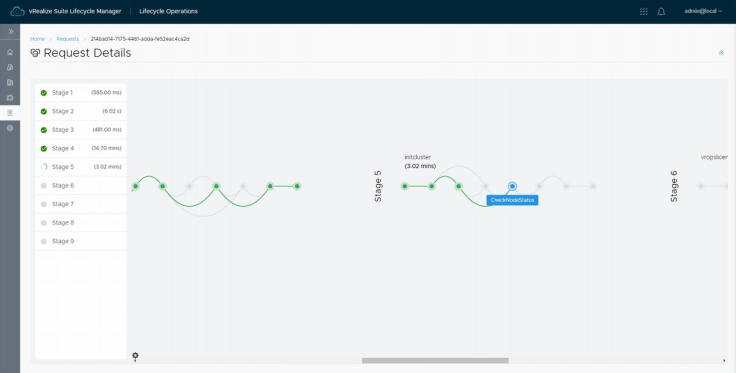Click the scrollbar right arrow
Image resolution: width=736 pixels, height=373 pixels.
[724, 361]
